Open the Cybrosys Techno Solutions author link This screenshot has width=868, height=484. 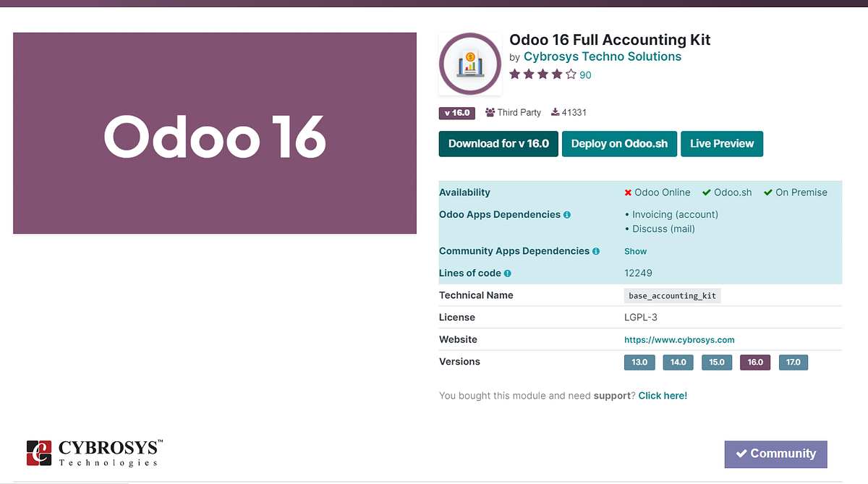pos(602,56)
